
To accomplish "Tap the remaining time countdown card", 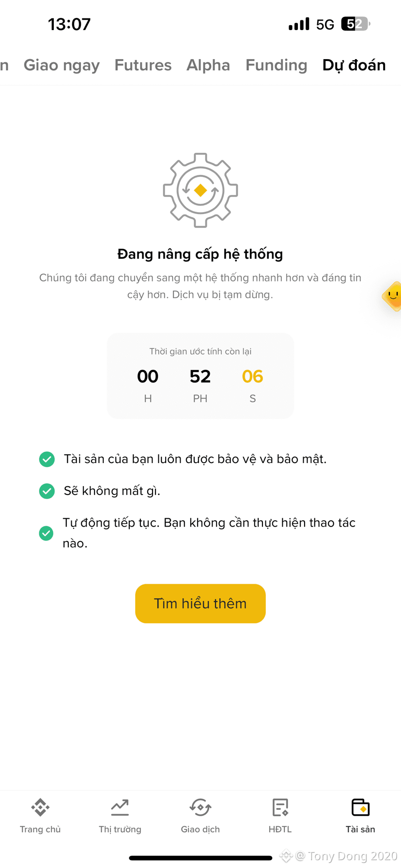I will pos(200,376).
